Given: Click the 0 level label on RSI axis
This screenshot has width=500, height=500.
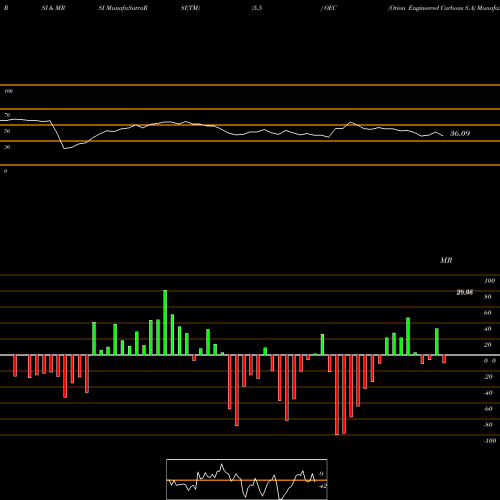Looking at the screenshot, I should pos(5,171).
